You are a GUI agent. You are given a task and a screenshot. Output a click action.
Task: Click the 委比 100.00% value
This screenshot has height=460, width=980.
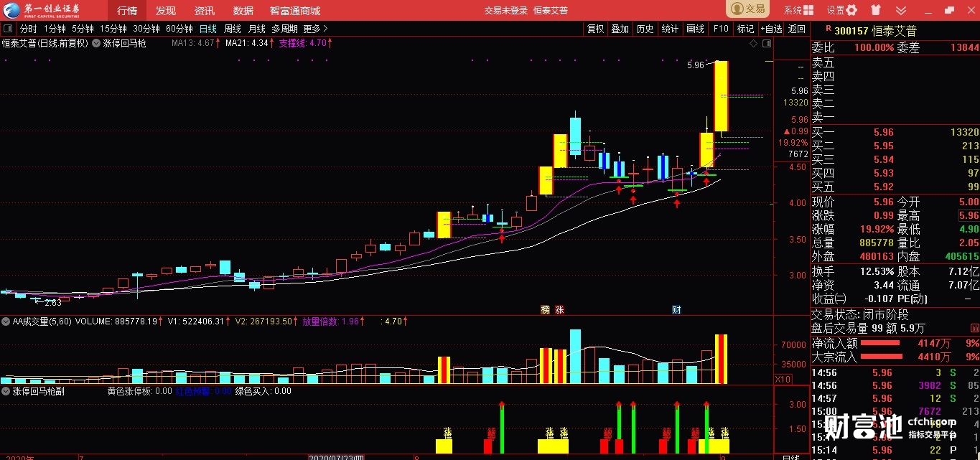(874, 48)
